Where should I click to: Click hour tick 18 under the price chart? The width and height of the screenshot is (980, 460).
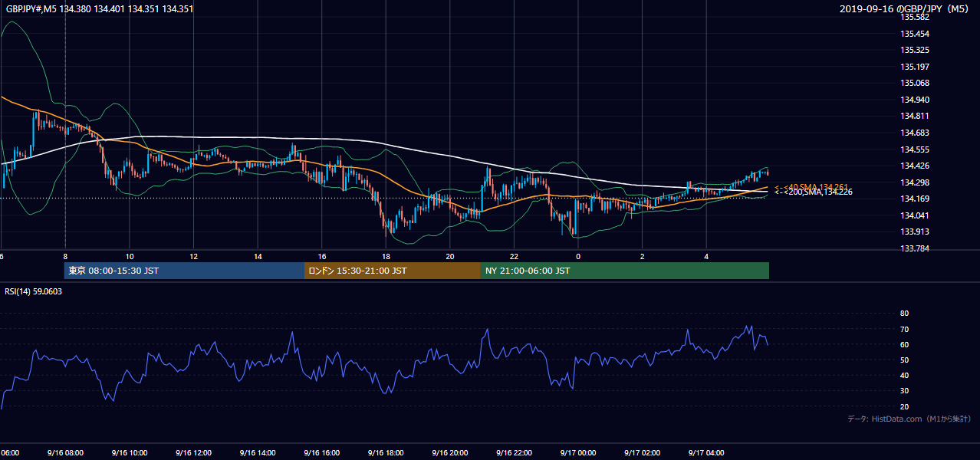tap(386, 257)
